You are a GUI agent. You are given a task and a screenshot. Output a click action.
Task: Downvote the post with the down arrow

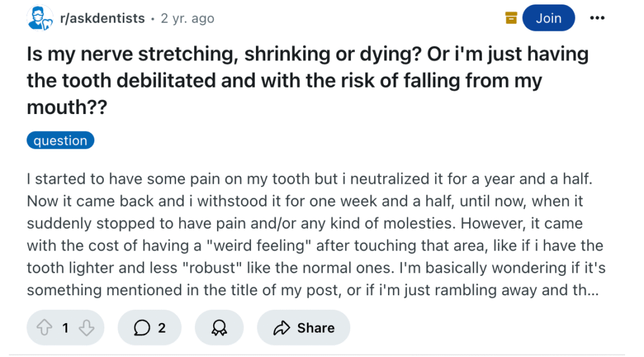coord(86,328)
